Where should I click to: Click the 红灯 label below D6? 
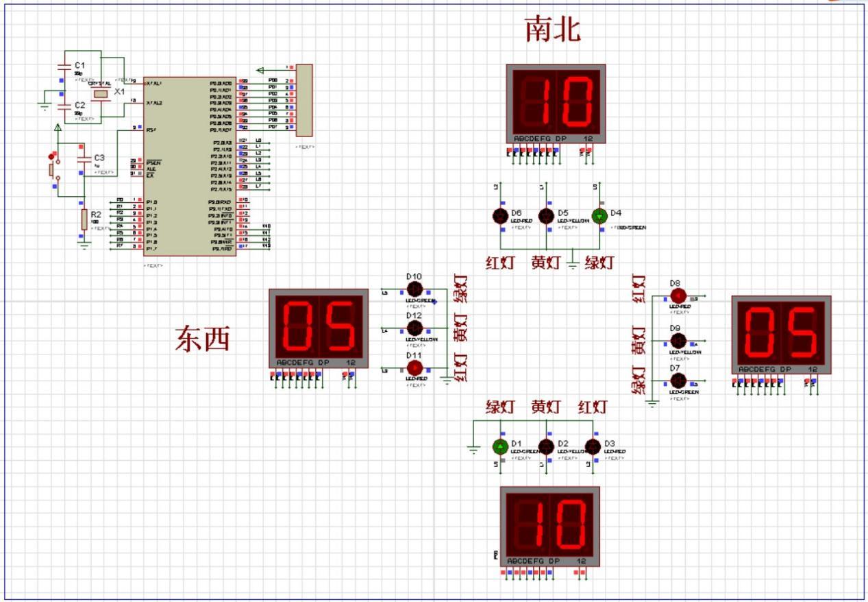[x=500, y=263]
